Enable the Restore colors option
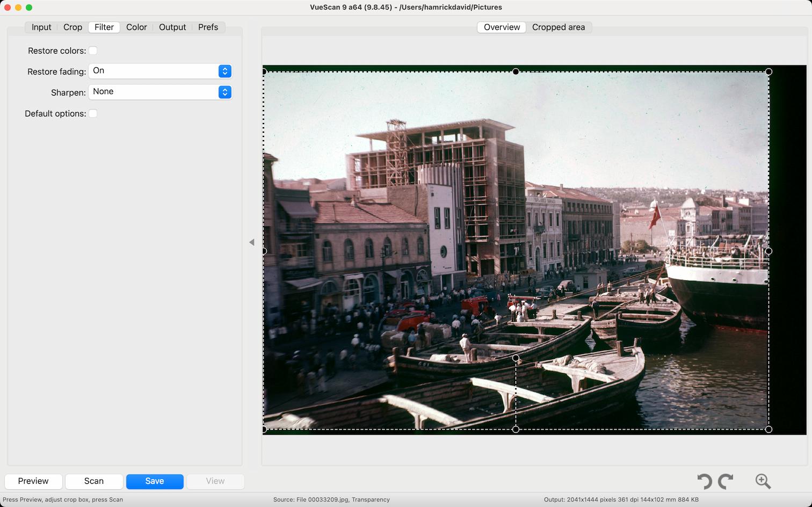The image size is (812, 507). coord(93,50)
